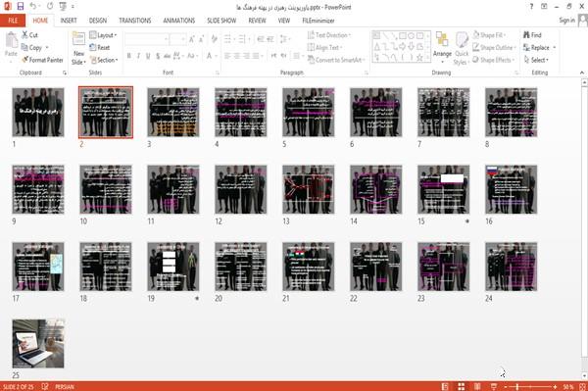Select slide 25 laptop thumbnail
The height and width of the screenshot is (391, 588).
click(x=38, y=343)
